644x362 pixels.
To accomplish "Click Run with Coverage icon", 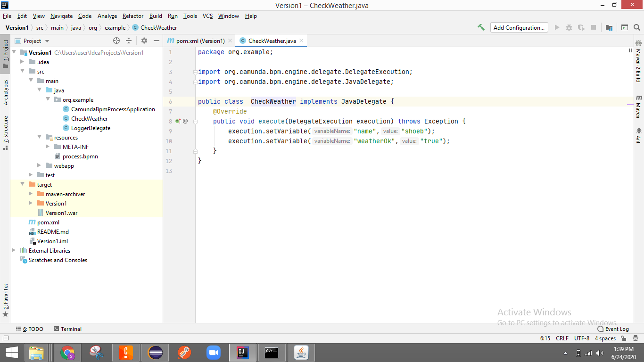I will click(x=581, y=27).
